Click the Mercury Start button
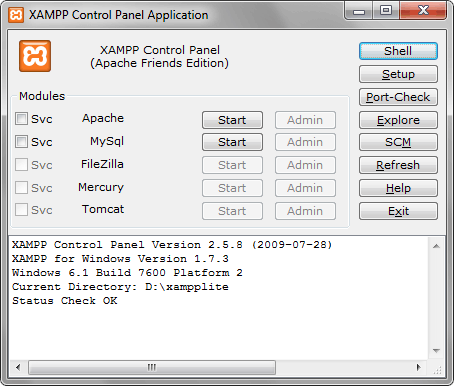This screenshot has height=386, width=454. (x=232, y=188)
